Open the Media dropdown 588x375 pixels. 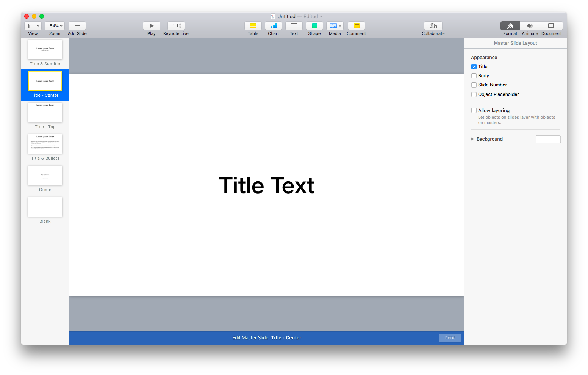[x=335, y=26]
